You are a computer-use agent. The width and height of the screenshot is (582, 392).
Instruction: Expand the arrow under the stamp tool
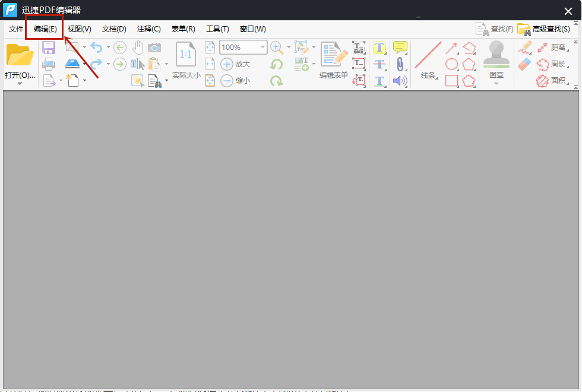(496, 84)
